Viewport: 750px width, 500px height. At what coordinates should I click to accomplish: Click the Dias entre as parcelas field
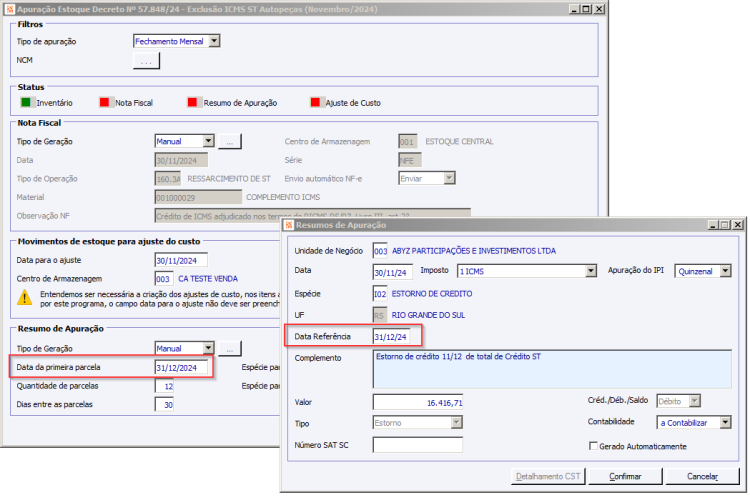point(164,405)
